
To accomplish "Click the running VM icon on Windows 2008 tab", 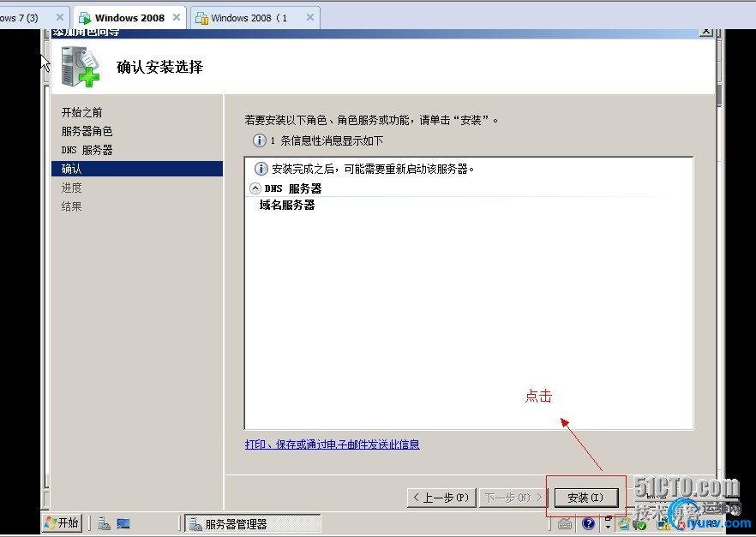I will (x=85, y=18).
